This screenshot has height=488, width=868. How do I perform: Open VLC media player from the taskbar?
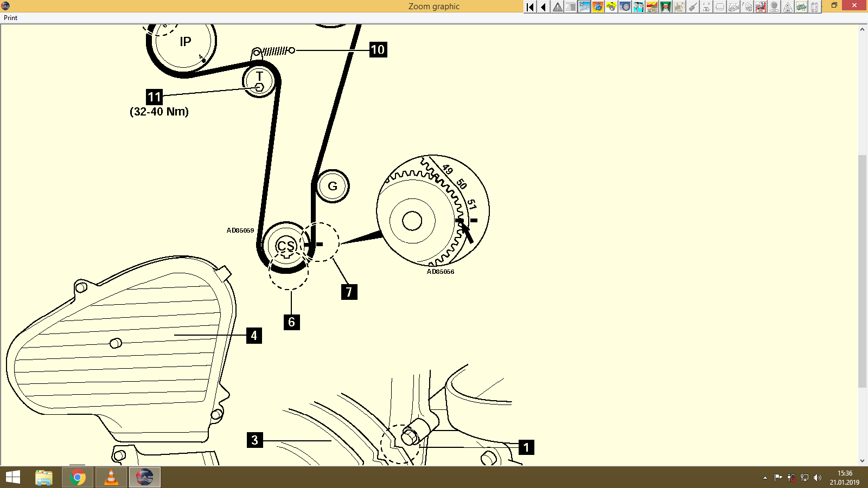[111, 477]
